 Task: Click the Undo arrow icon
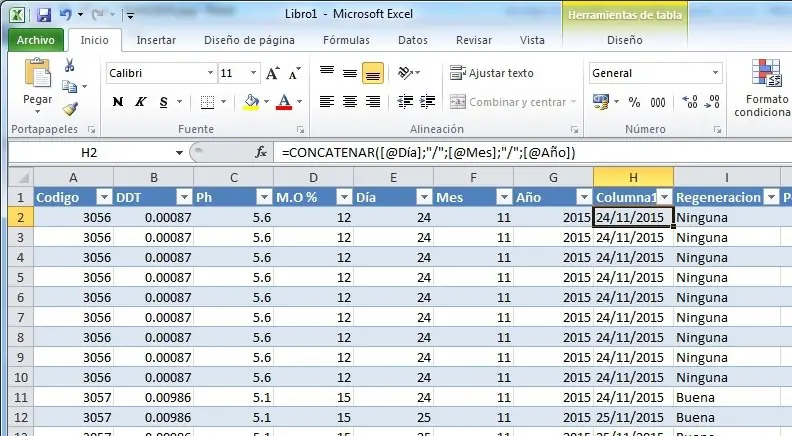65,15
